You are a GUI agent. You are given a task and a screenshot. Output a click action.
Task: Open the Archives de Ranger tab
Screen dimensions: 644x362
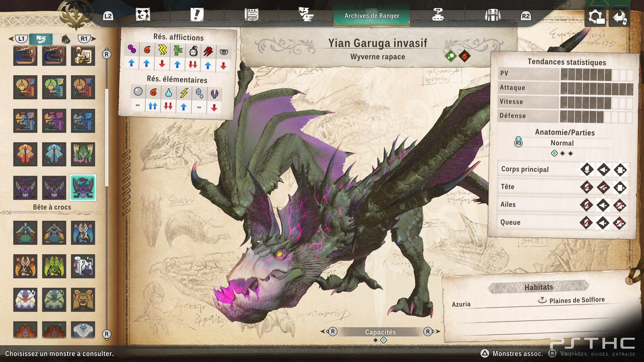(372, 16)
